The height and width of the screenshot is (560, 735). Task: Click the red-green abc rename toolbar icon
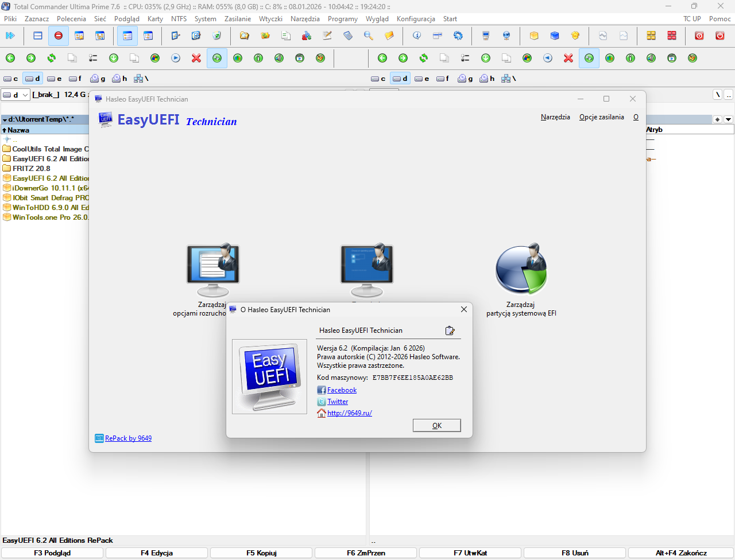click(307, 36)
